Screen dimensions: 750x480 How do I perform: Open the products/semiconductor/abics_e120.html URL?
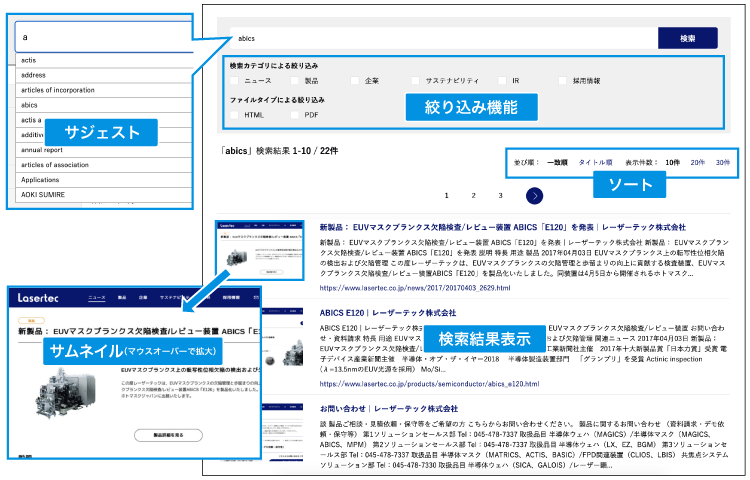point(430,383)
